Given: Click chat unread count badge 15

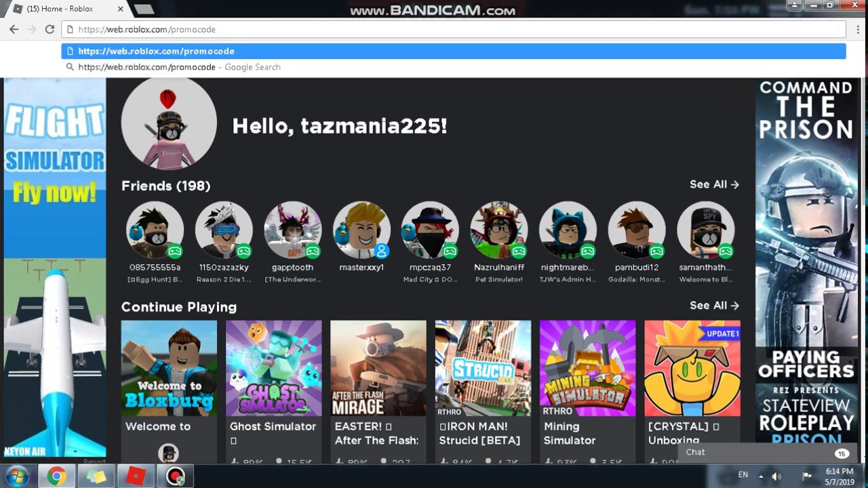Looking at the screenshot, I should [842, 453].
